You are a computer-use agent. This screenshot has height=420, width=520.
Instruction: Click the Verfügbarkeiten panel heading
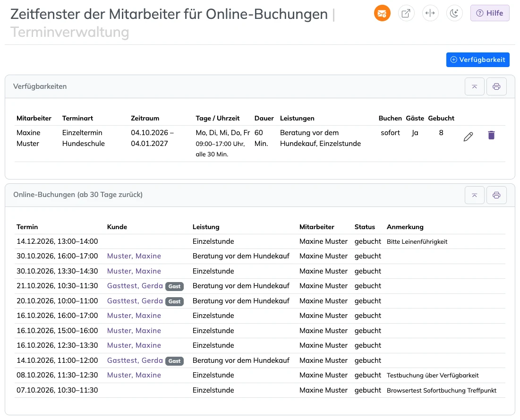click(x=40, y=86)
